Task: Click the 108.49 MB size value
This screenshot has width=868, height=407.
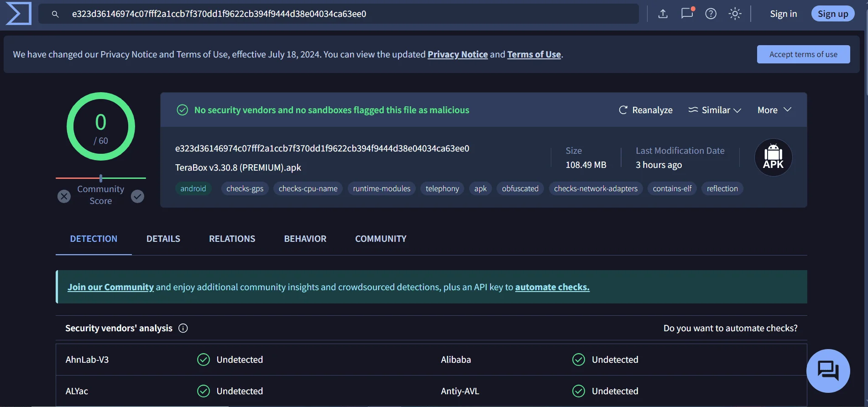Action: point(586,165)
